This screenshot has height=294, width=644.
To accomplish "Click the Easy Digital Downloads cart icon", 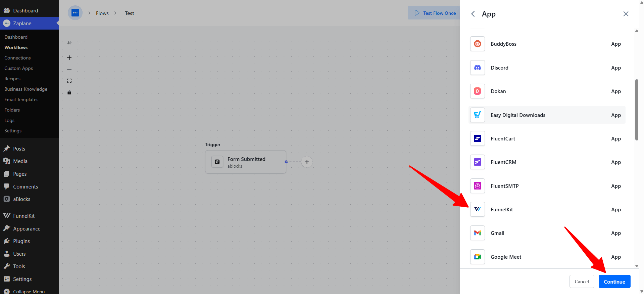I will pos(477,115).
